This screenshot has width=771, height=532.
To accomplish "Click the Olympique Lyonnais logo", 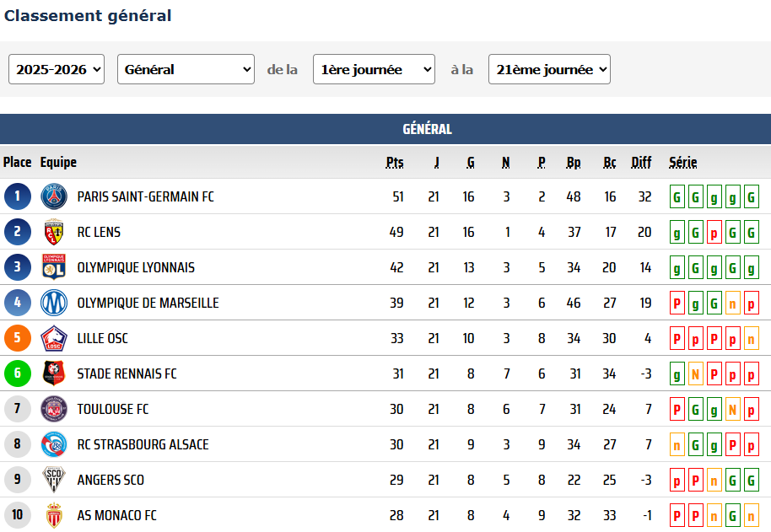I will 54,267.
